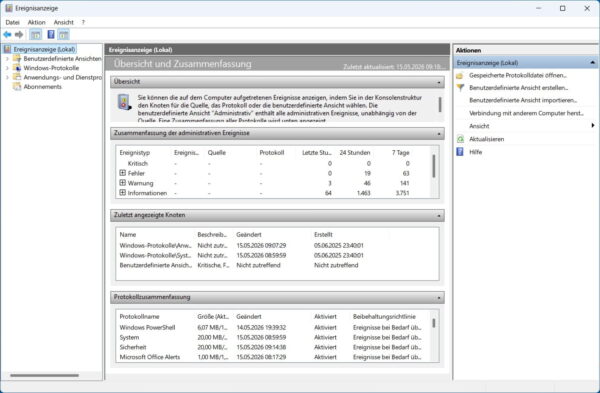
Task: Select the Windows PowerShell log row
Action: coord(272,328)
